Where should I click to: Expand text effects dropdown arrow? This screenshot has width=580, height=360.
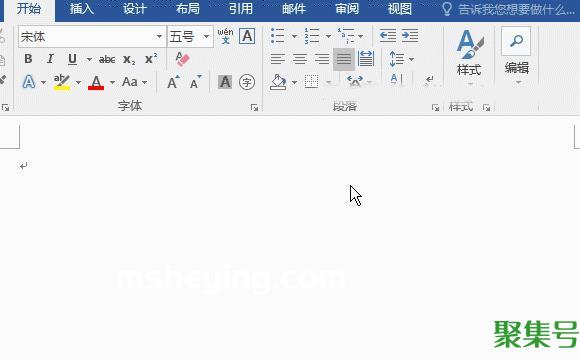pyautogui.click(x=43, y=82)
